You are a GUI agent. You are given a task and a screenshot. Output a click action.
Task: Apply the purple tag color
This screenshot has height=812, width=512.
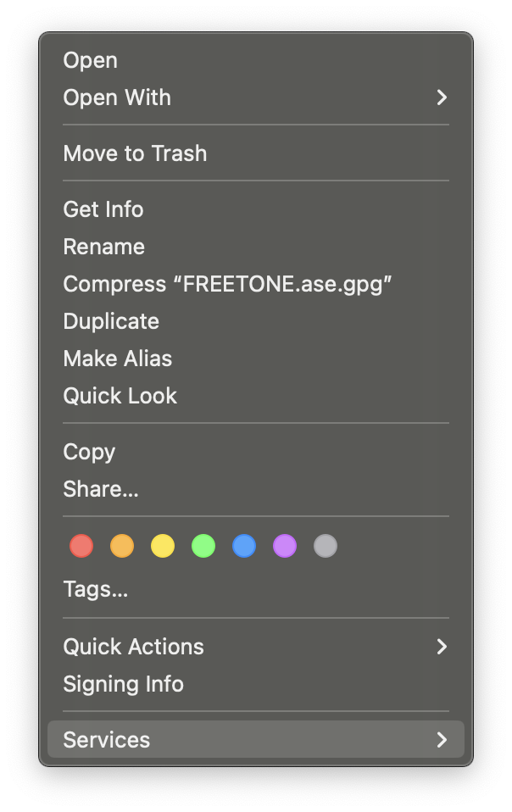285,546
